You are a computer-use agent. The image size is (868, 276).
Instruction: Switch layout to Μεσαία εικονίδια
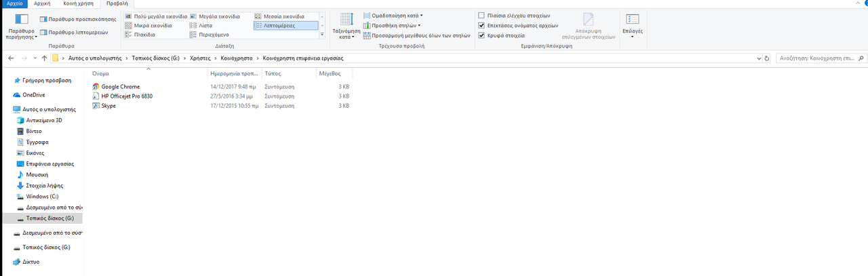pos(280,16)
